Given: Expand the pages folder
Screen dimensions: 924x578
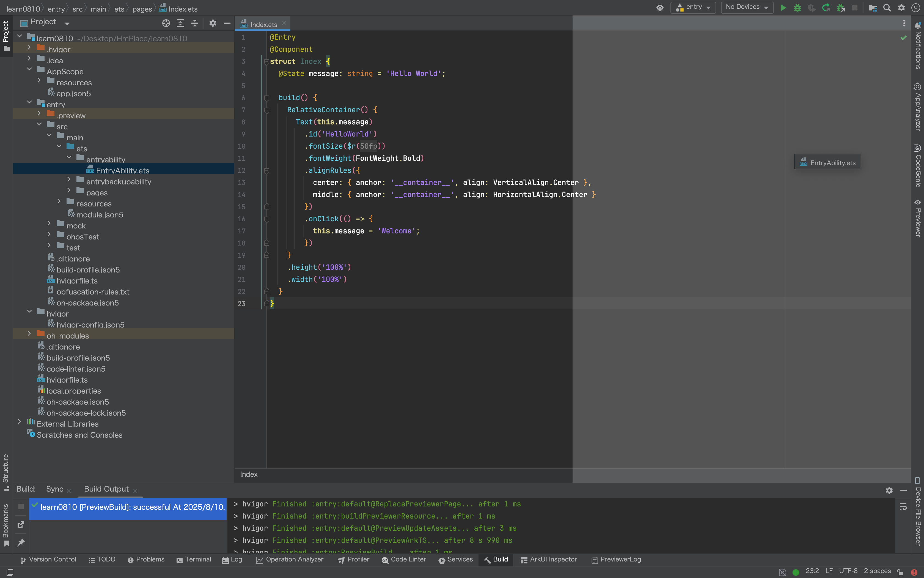Looking at the screenshot, I should [69, 190].
